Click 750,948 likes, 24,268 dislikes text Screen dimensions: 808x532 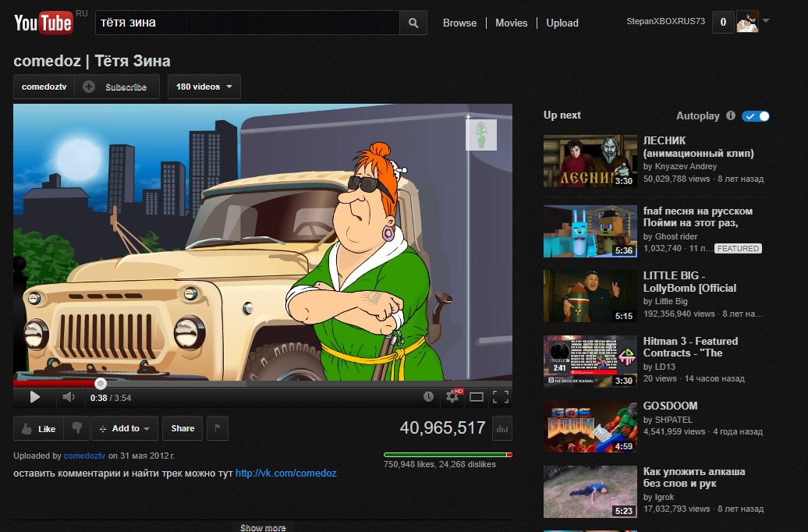440,464
